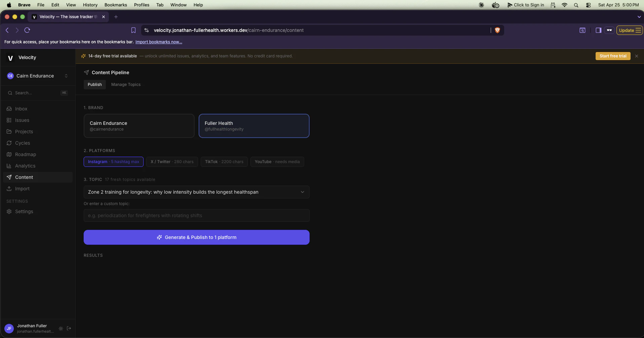Open the Apple menu
The image size is (644, 338).
9,5
